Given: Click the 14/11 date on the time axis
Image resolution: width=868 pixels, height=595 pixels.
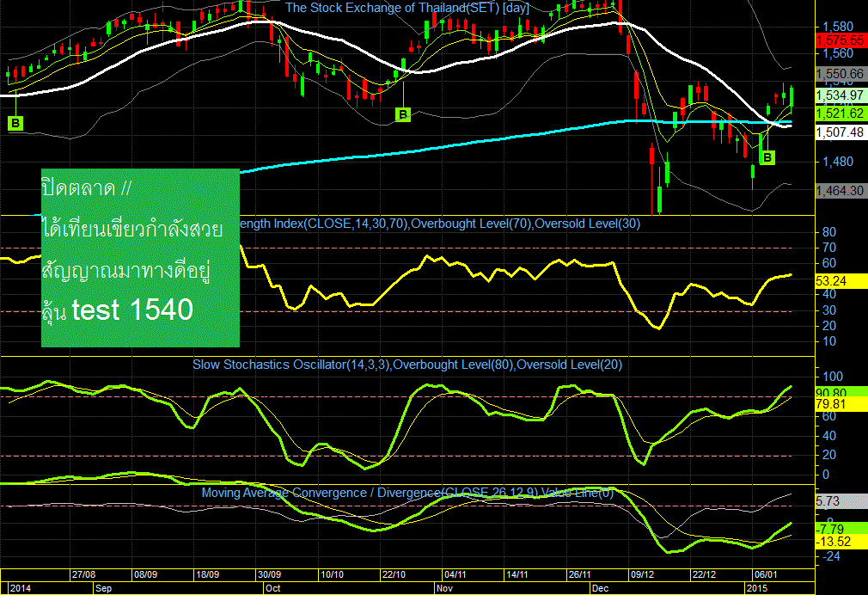Looking at the screenshot, I should coord(518,574).
